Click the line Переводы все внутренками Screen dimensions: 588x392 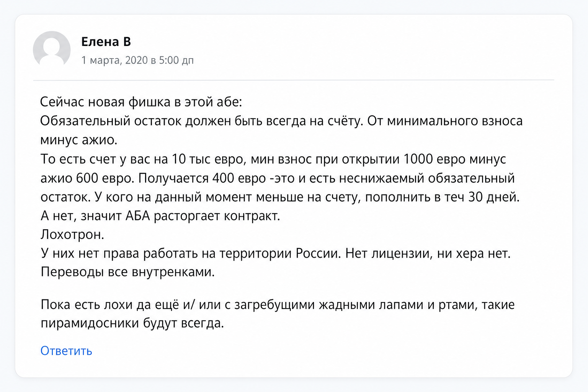pos(128,272)
